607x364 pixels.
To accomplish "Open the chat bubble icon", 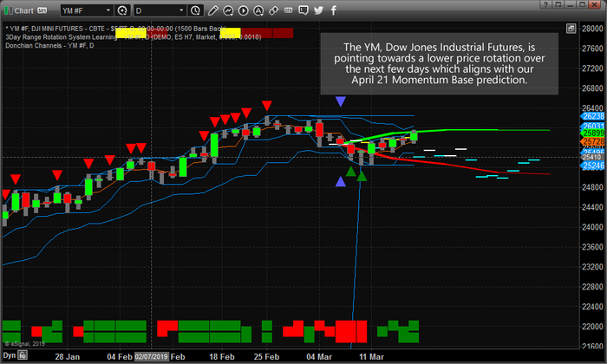I will [x=303, y=10].
